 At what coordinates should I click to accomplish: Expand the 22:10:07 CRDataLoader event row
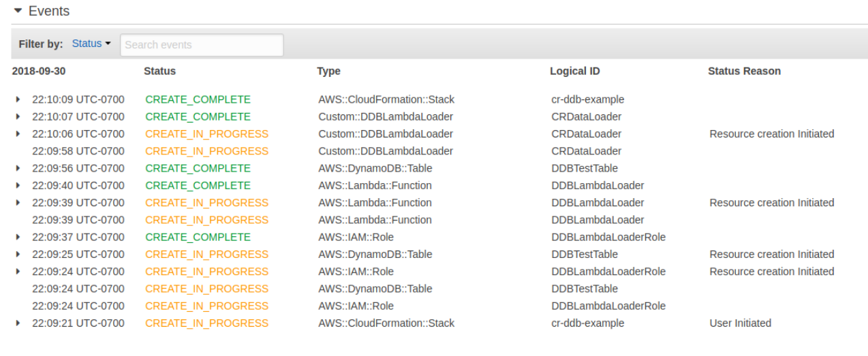point(18,116)
